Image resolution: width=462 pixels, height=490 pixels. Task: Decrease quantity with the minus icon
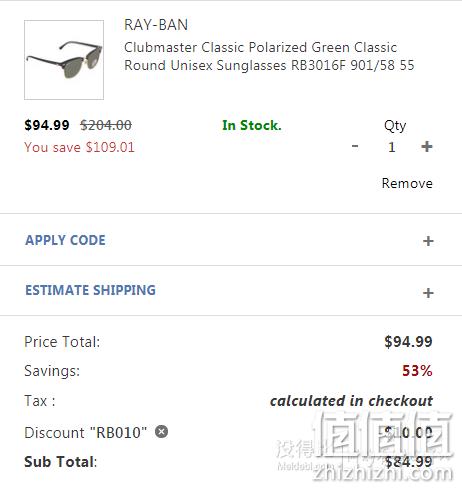[x=355, y=146]
